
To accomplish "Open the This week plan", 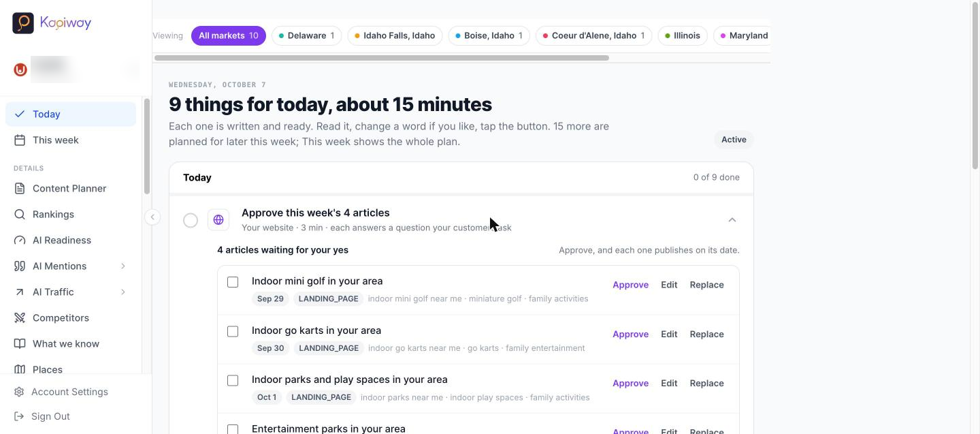I will 71,140.
